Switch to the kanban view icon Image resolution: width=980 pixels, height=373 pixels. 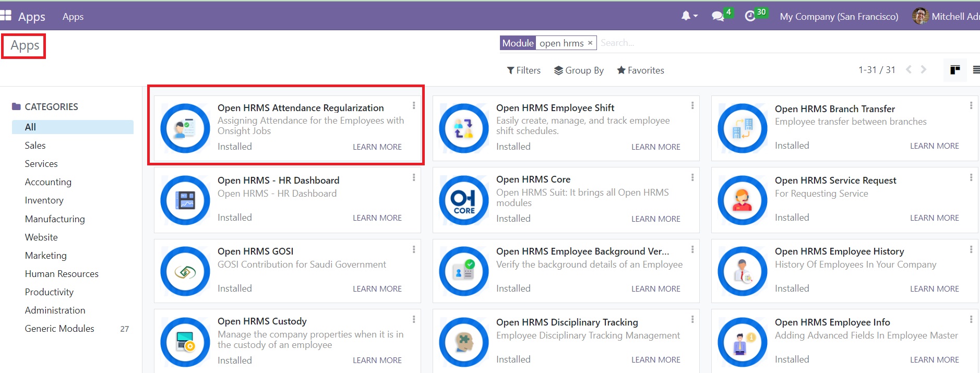click(x=955, y=70)
